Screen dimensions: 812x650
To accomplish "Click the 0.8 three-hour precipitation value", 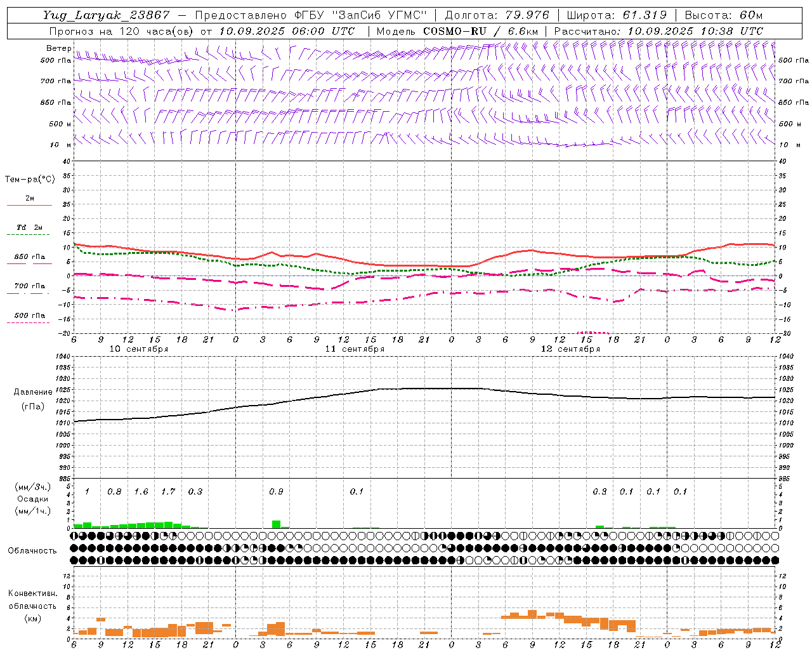I will click(x=114, y=492).
